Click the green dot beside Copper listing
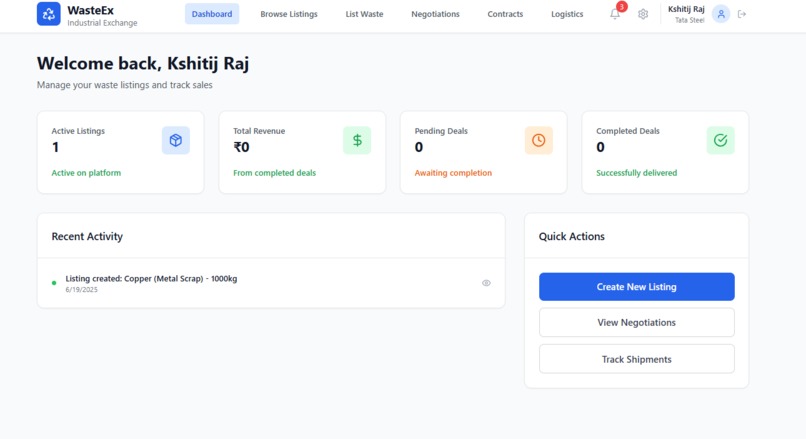The height and width of the screenshot is (439, 806). coord(54,283)
